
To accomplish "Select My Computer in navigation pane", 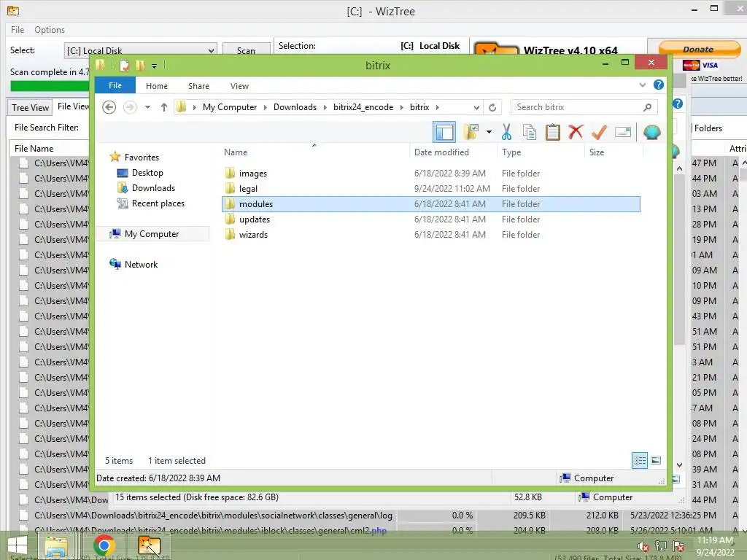I will (152, 234).
